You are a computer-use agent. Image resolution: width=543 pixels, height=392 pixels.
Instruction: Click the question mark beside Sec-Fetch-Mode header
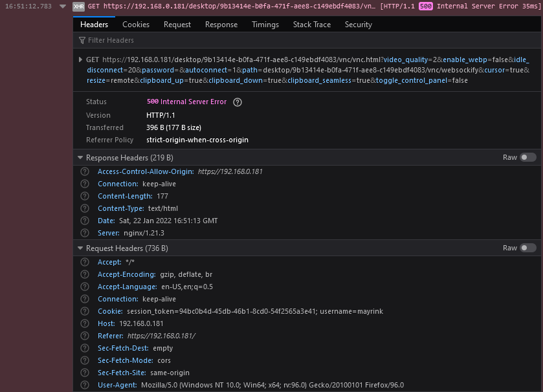click(85, 360)
